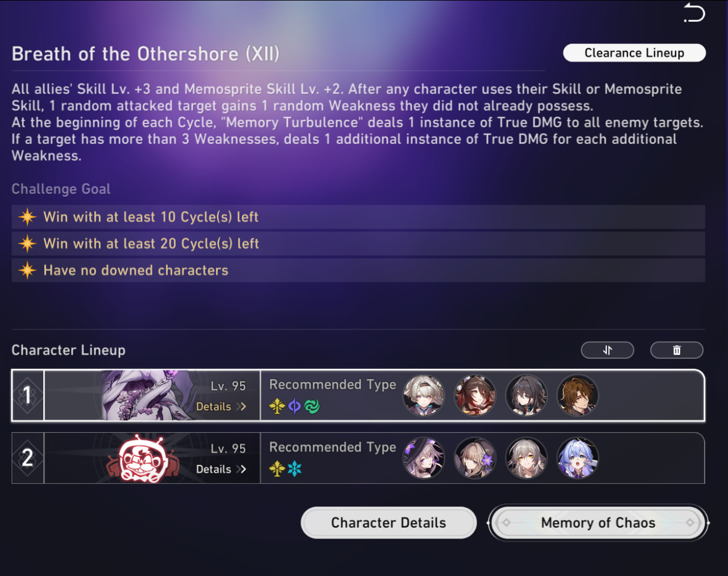The height and width of the screenshot is (576, 728).
Task: Click the back arrow icon at top right
Action: click(x=694, y=13)
